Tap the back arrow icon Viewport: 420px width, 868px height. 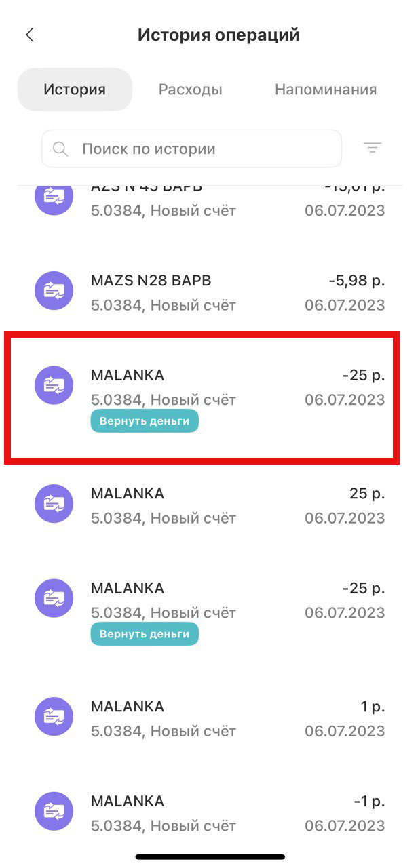[30, 35]
